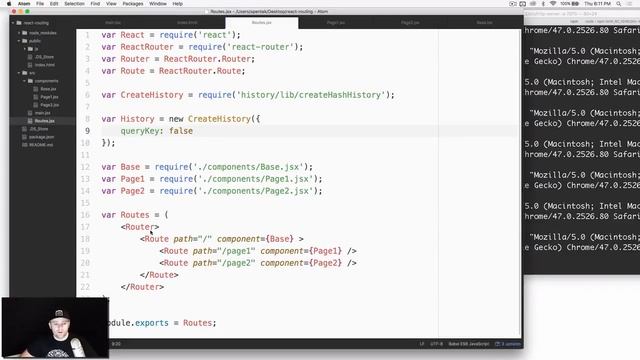Open the Atom application menu

pyautogui.click(x=24, y=4)
